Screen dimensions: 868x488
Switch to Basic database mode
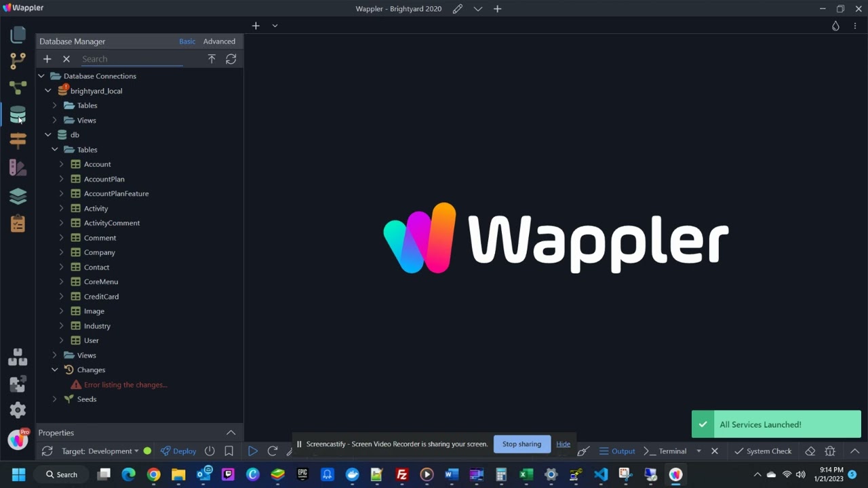pyautogui.click(x=187, y=41)
